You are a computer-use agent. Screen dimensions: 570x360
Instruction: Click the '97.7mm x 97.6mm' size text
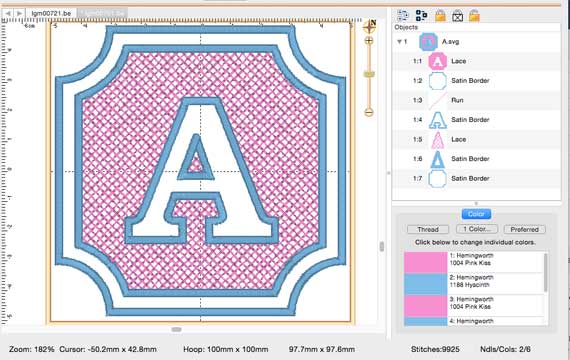point(322,349)
